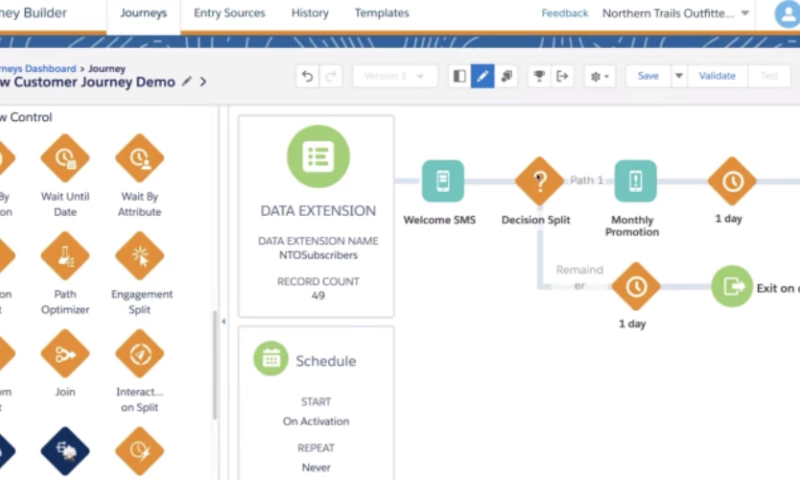Open the Save options dropdown arrow
The image size is (800, 480).
tap(679, 76)
